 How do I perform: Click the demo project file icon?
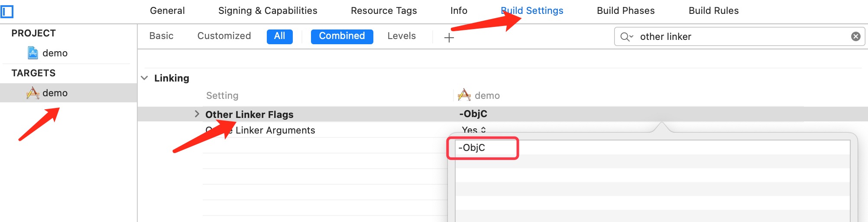tap(33, 53)
